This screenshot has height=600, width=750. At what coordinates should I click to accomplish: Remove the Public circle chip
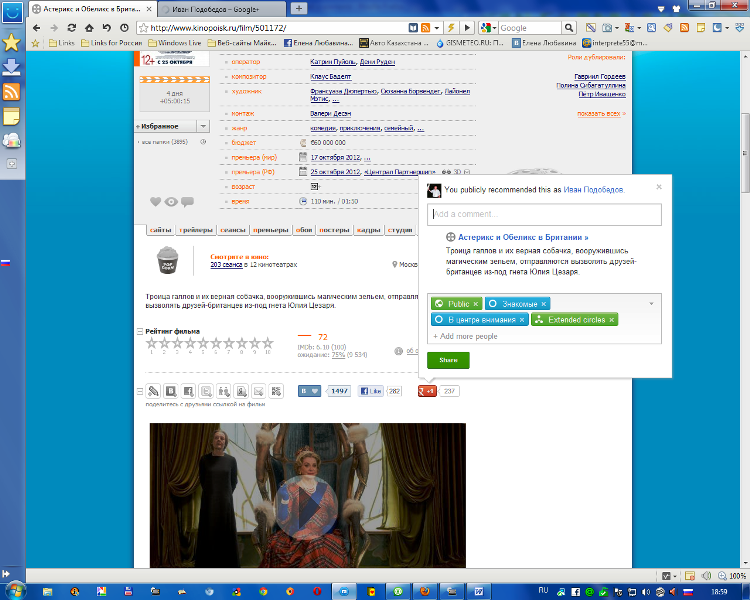click(x=475, y=304)
